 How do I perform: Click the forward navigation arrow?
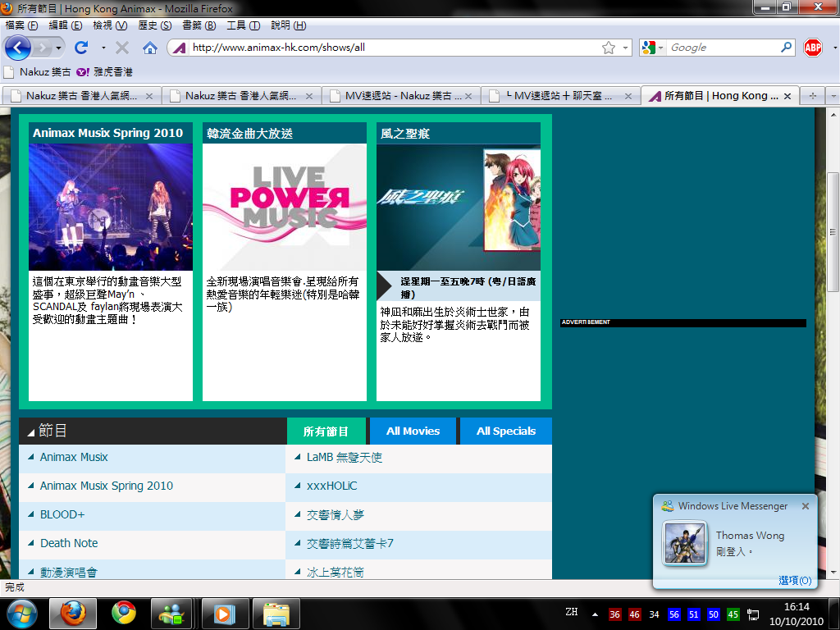coord(42,48)
